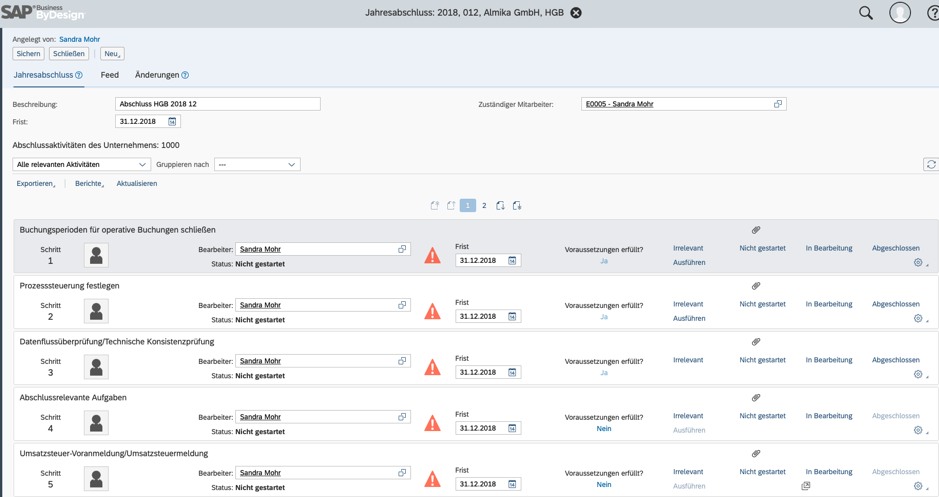Open Alle relevanten Aktivitäten dropdown
This screenshot has height=497, width=939.
pos(81,165)
